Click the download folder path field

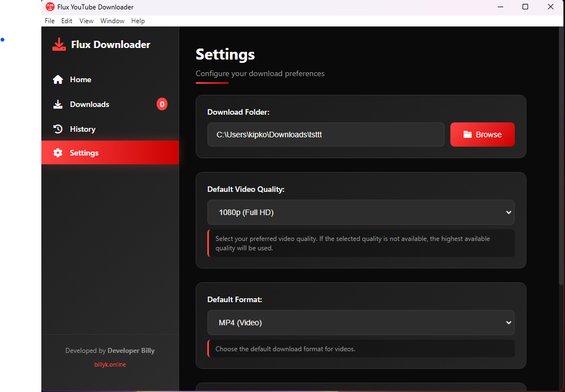(326, 135)
